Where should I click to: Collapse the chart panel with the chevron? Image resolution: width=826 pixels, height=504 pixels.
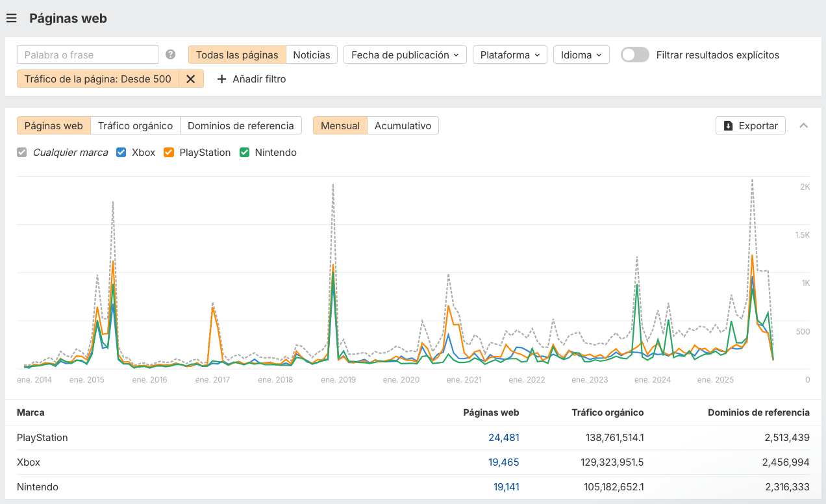[x=804, y=125]
